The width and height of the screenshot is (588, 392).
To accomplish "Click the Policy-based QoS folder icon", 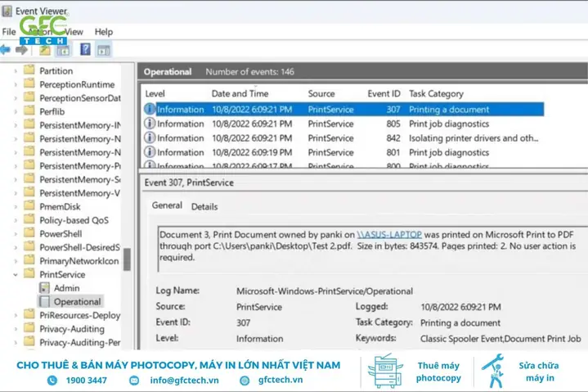I will coord(29,219).
